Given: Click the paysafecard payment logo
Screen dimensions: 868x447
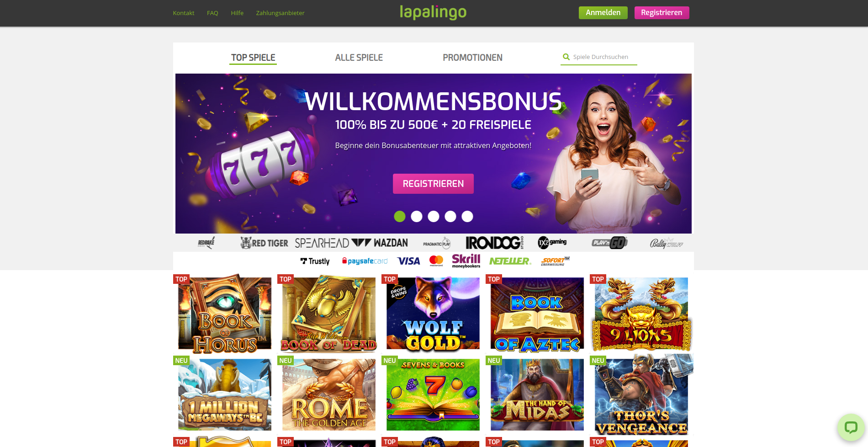Looking at the screenshot, I should (365, 261).
